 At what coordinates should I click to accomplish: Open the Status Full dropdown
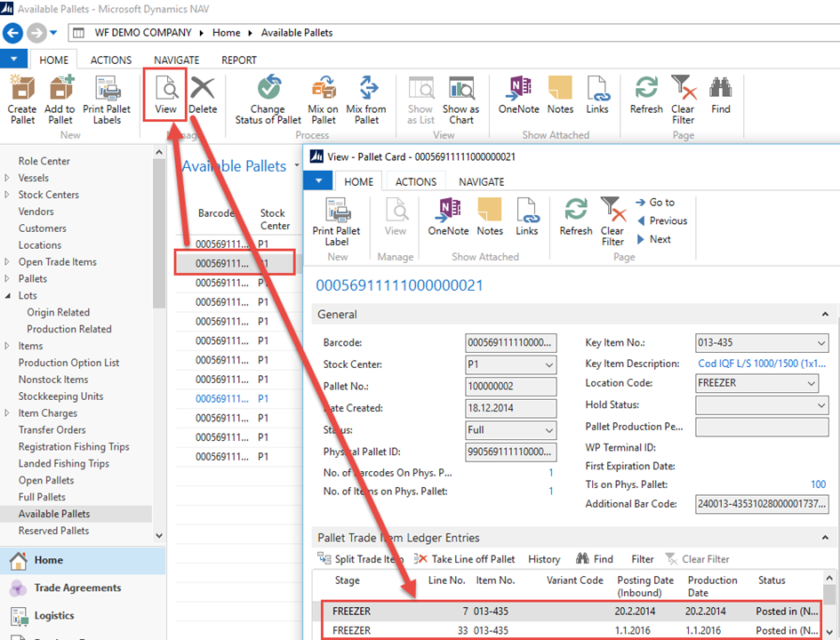point(549,430)
